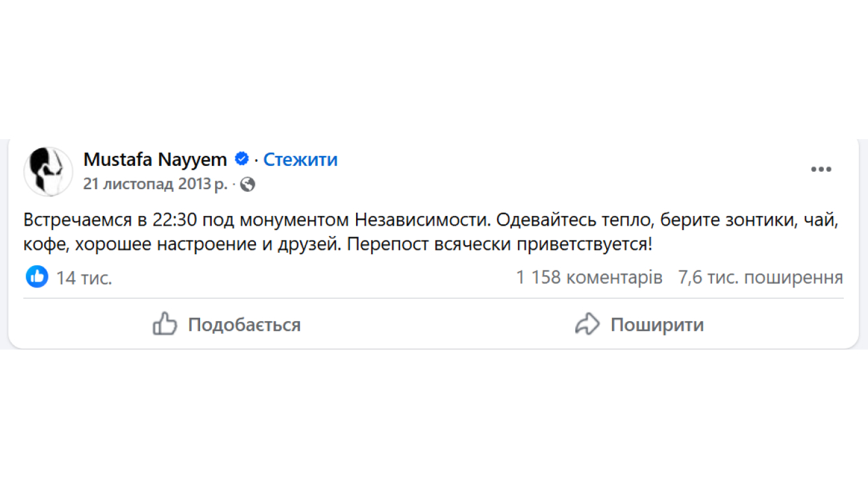The image size is (868, 489).
Task: Open the 1 158 коментарів list
Action: (x=589, y=278)
